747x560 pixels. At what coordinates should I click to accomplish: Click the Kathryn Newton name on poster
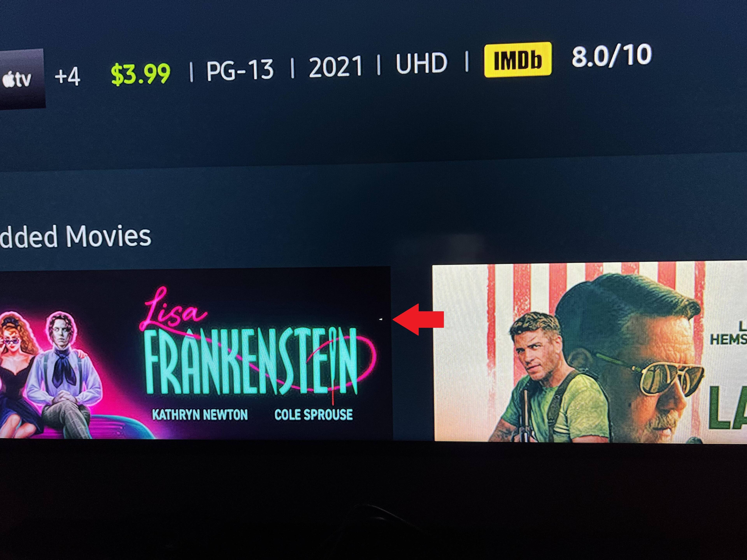tap(200, 415)
